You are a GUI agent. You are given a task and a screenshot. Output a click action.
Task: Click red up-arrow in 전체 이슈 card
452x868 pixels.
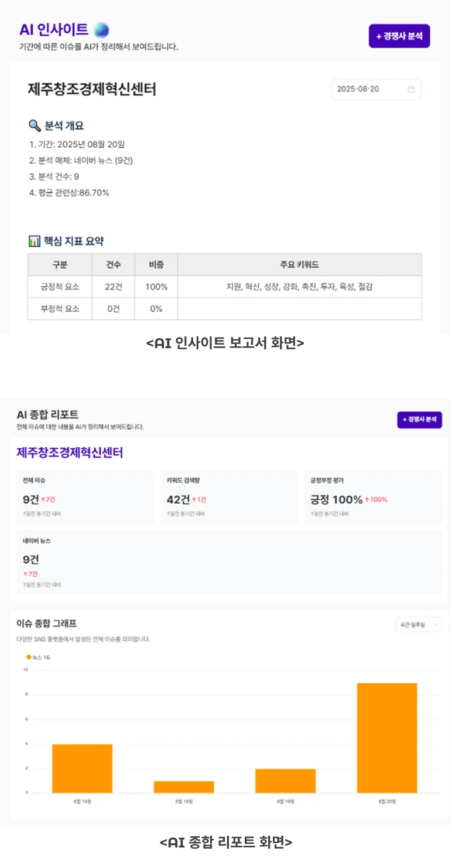(x=43, y=500)
